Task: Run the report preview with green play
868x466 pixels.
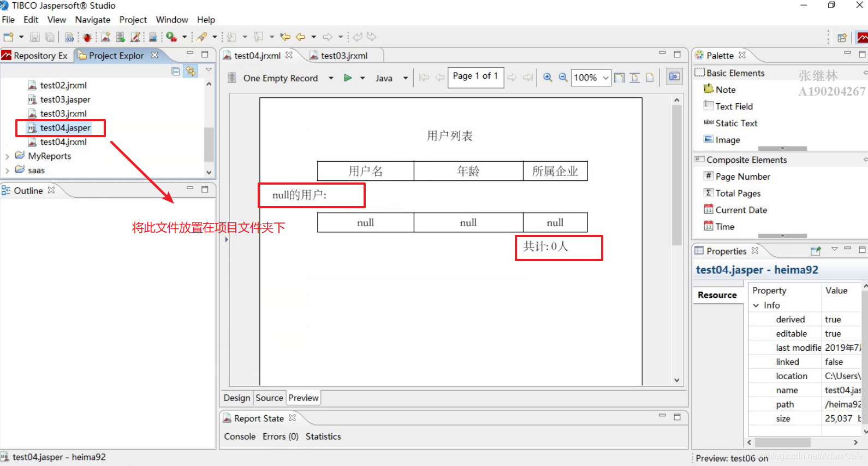Action: 348,78
